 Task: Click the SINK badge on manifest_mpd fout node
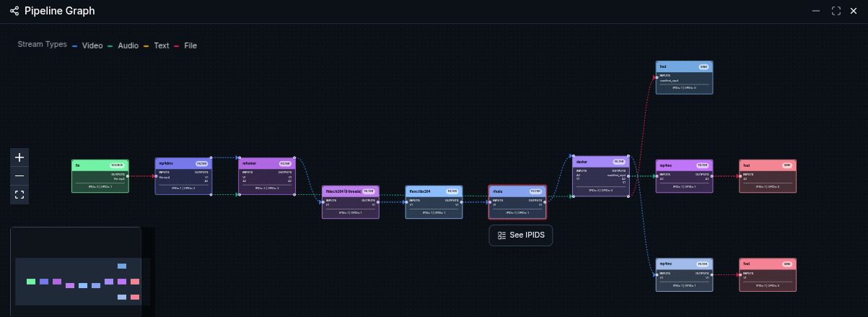pos(703,66)
